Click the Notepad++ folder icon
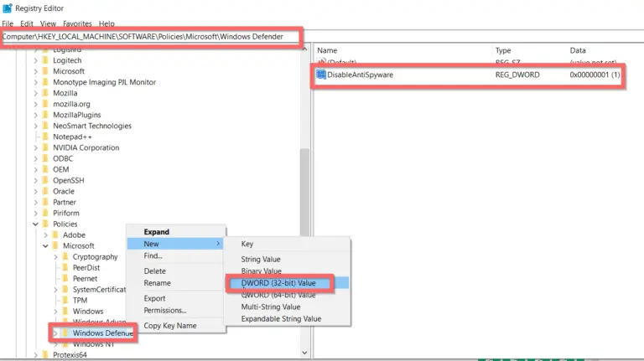Viewport: 644px width, 361px height. coord(45,137)
